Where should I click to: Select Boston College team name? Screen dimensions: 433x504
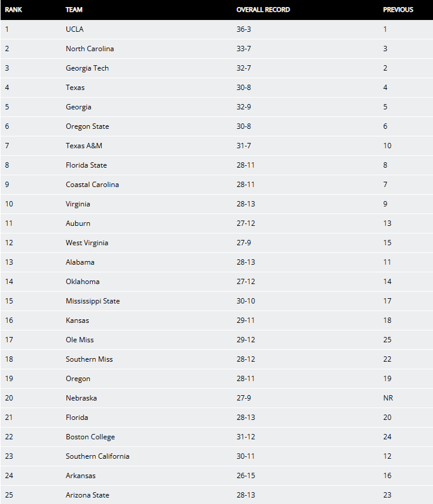(x=90, y=437)
